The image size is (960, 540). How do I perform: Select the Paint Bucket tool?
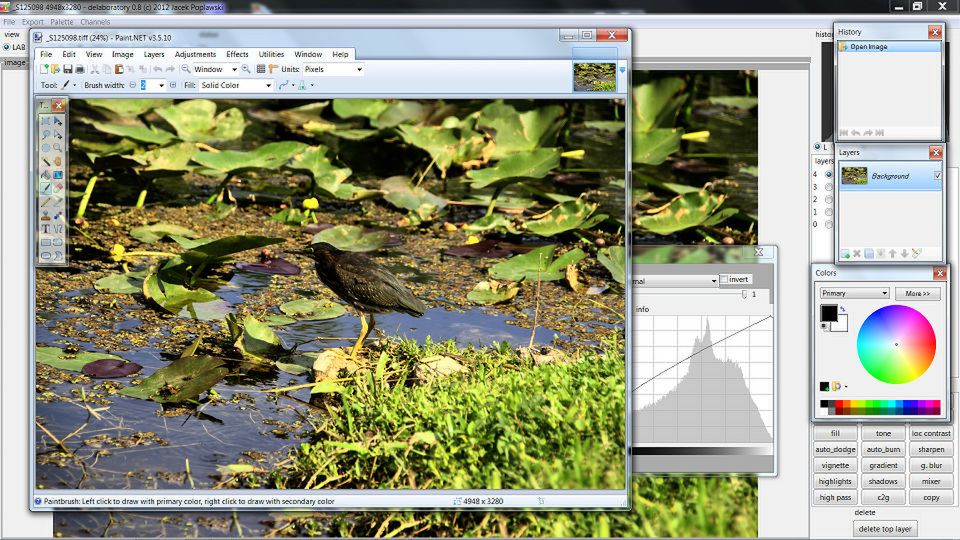[x=46, y=174]
